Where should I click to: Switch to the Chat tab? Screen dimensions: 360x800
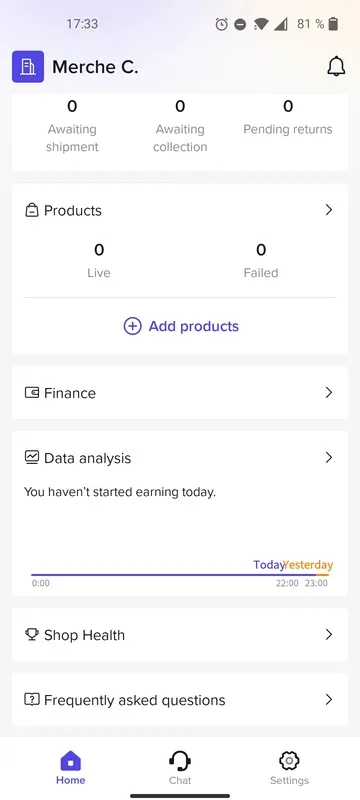click(x=180, y=768)
